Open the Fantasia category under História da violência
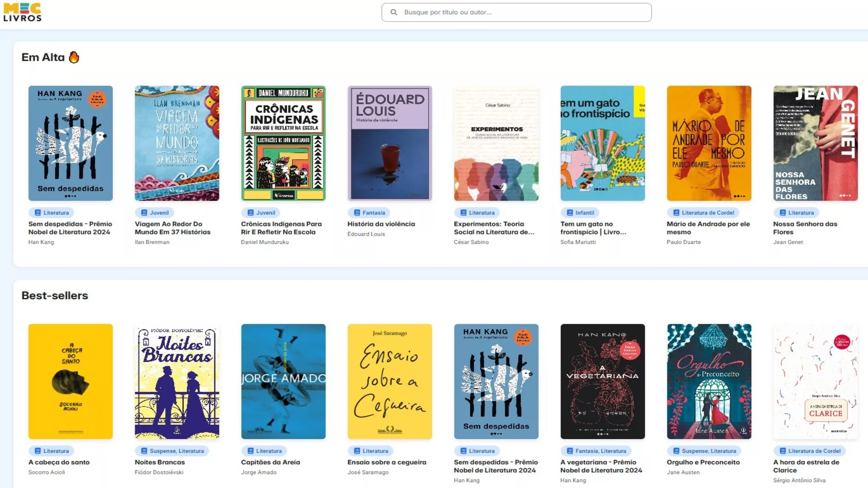The image size is (868, 488). [368, 212]
